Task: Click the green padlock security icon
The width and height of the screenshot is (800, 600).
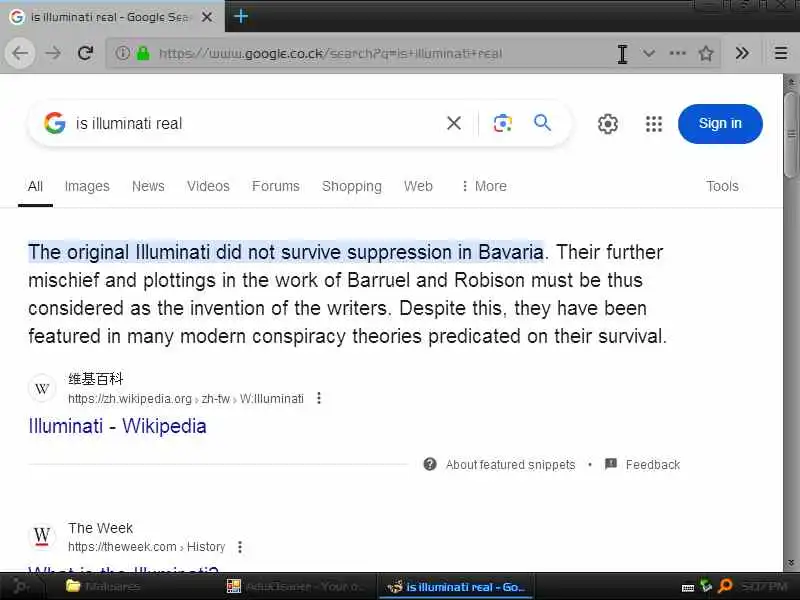Action: pos(143,53)
